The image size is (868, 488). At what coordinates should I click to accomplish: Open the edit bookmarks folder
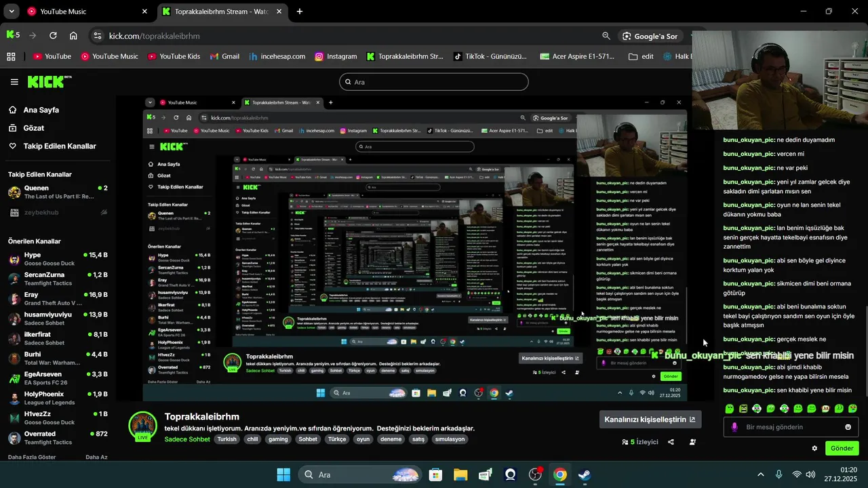(641, 56)
